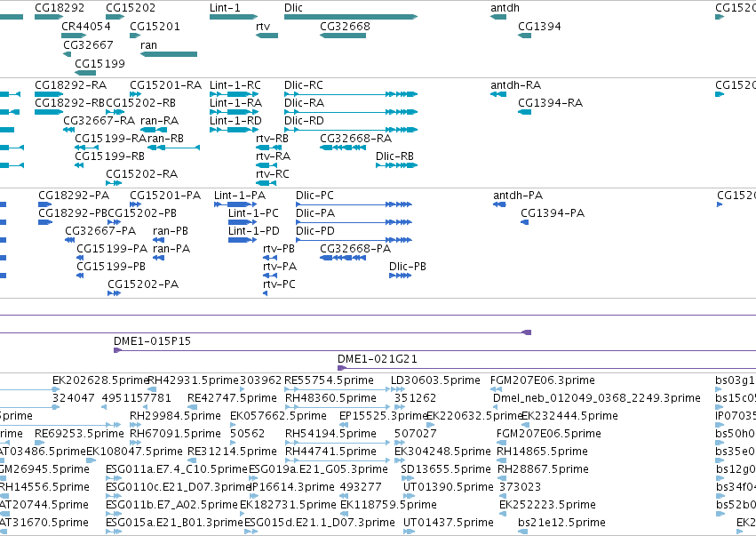Click the CG18292-RA transcript label
The height and width of the screenshot is (536, 756).
(71, 85)
